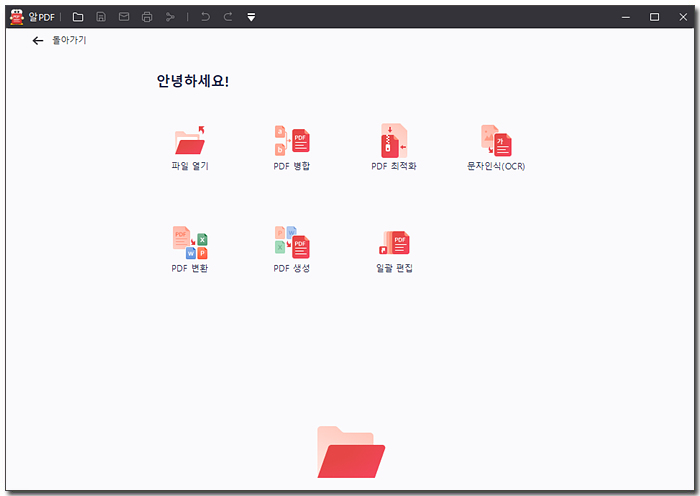Click the PDF 병합 label text
The width and height of the screenshot is (700, 496).
[x=292, y=166]
